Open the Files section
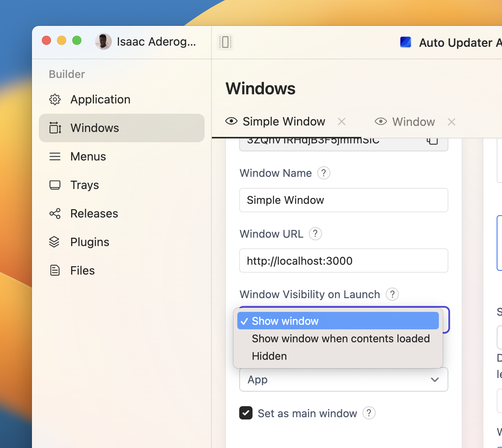Image resolution: width=502 pixels, height=448 pixels. pyautogui.click(x=82, y=270)
